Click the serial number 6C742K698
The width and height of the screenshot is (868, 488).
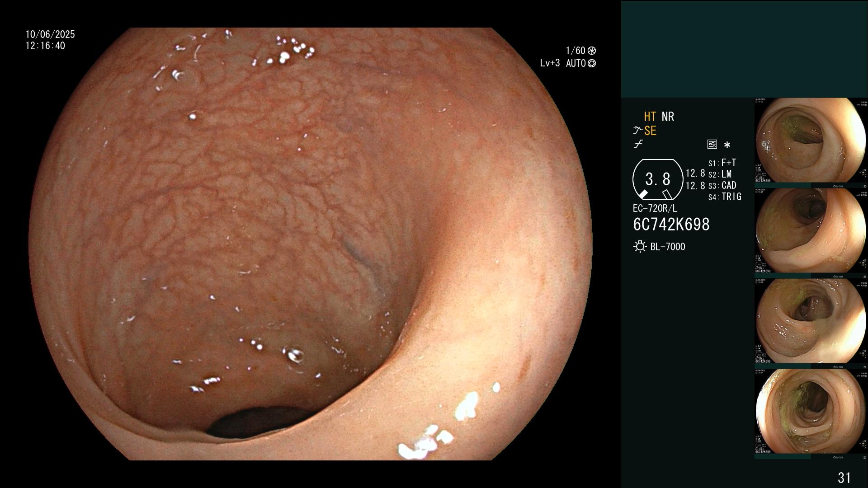coord(671,225)
